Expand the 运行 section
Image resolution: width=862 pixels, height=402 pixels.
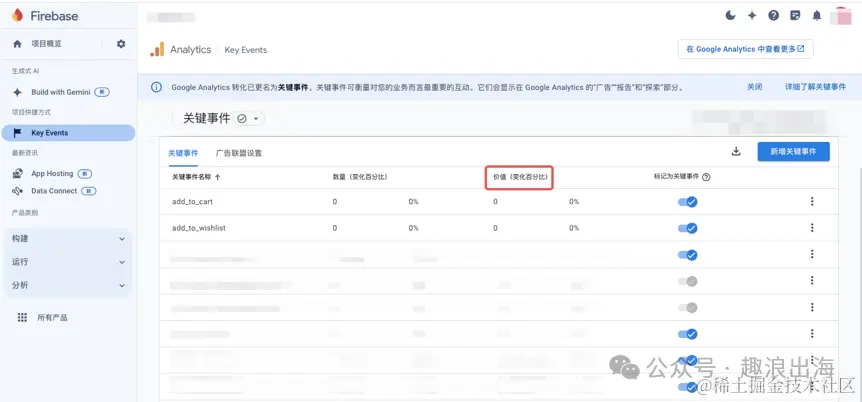(69, 262)
